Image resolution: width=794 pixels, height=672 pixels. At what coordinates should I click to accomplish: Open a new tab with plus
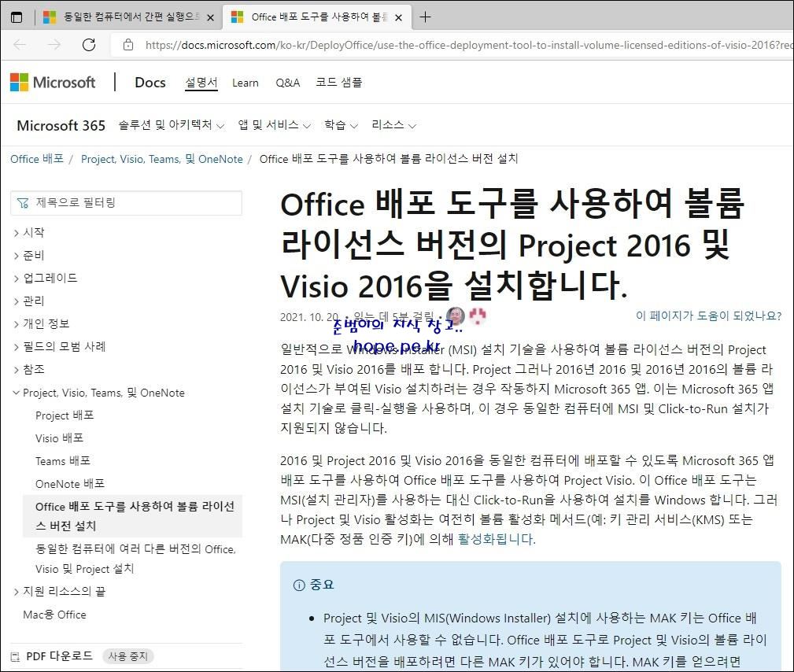pos(426,17)
